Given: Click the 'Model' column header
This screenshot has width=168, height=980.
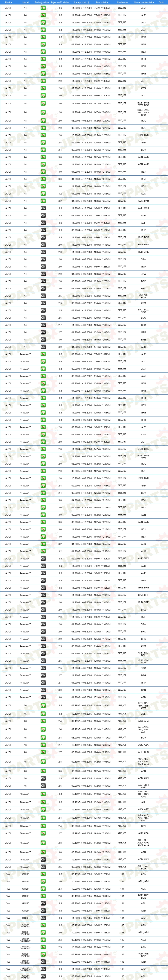Looking at the screenshot, I should coord(26,2).
